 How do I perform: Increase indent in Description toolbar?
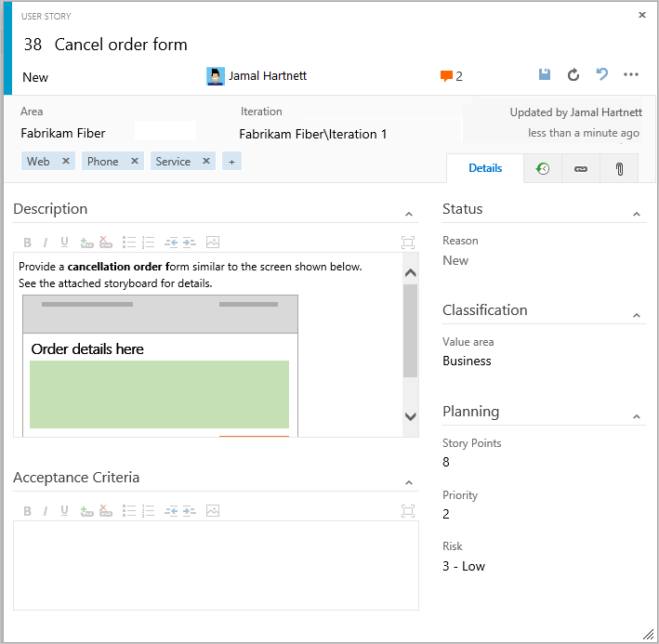pyautogui.click(x=189, y=243)
